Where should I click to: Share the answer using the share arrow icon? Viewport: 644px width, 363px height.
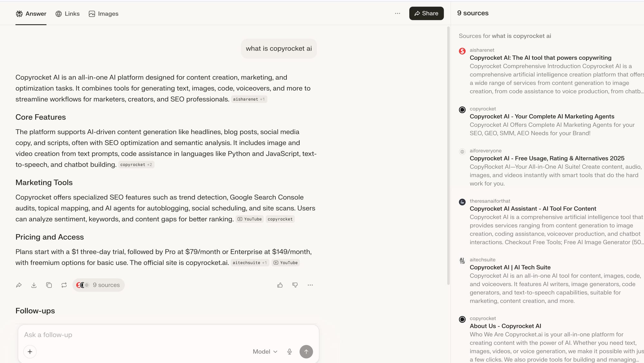19,285
